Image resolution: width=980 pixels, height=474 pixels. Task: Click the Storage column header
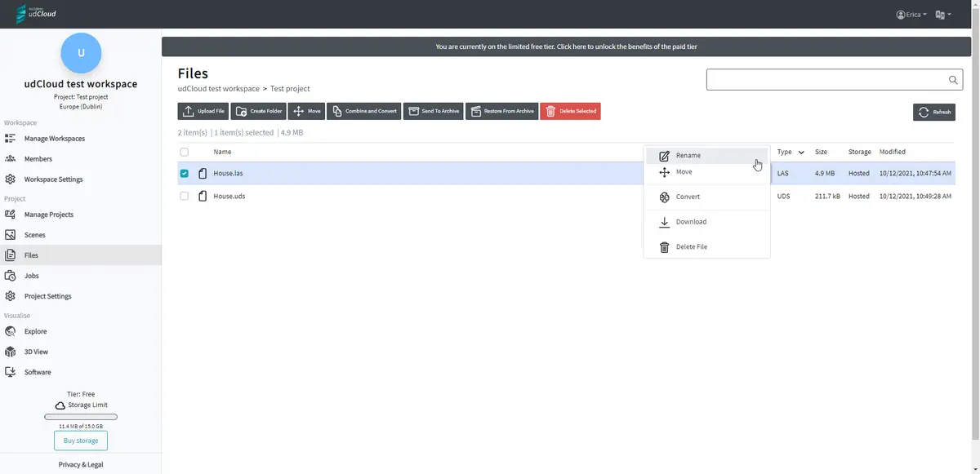pyautogui.click(x=859, y=152)
